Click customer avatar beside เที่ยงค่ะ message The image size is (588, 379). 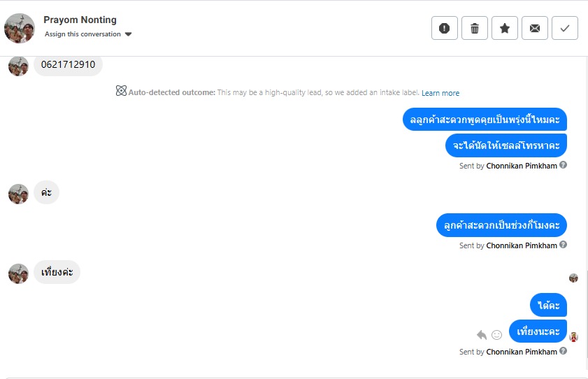pyautogui.click(x=18, y=273)
